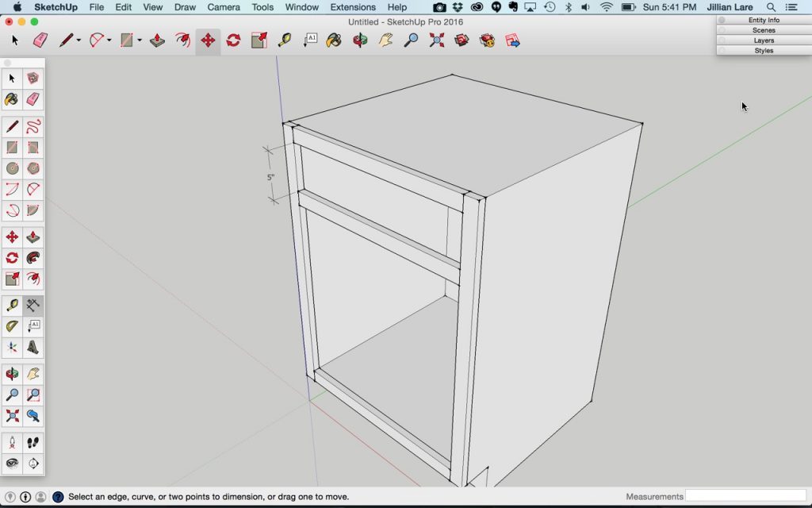Switch to the Rotate tool
This screenshot has width=812, height=508.
pyautogui.click(x=235, y=40)
